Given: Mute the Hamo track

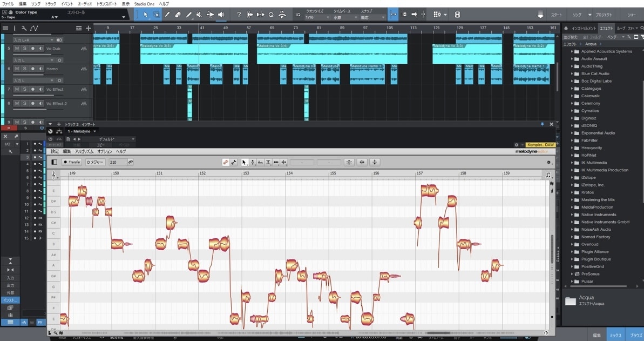Looking at the screenshot, I should point(17,69).
